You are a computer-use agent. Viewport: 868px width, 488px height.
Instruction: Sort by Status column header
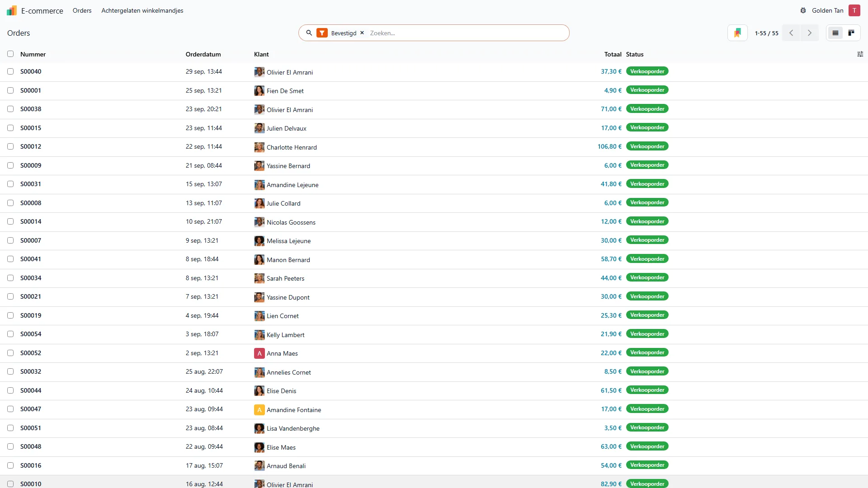tap(635, 54)
